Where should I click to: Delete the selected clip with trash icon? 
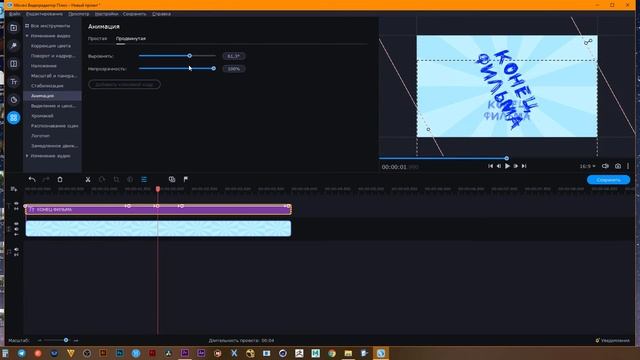(60, 180)
